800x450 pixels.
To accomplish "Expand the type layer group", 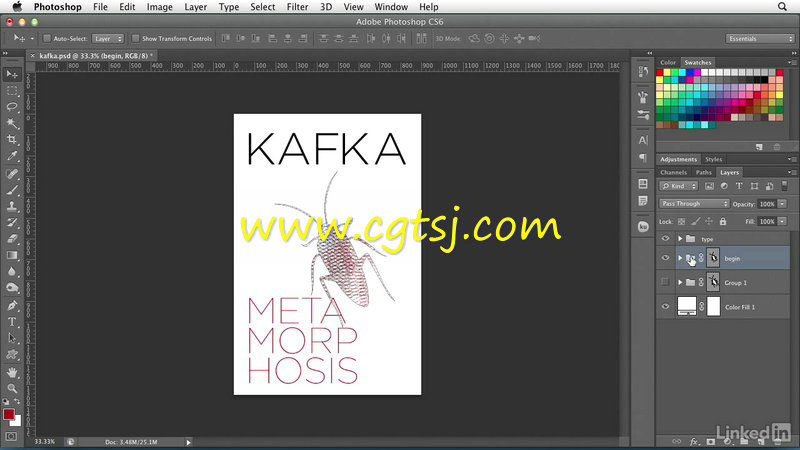I will coord(680,239).
